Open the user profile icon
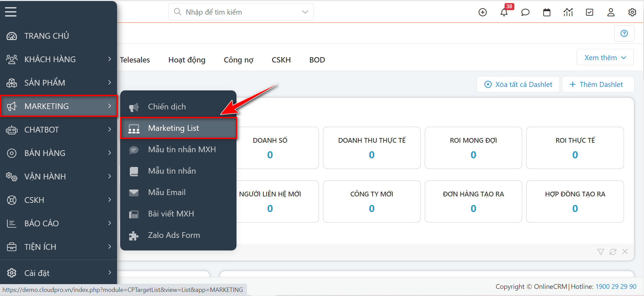The height and width of the screenshot is (296, 644). click(611, 12)
